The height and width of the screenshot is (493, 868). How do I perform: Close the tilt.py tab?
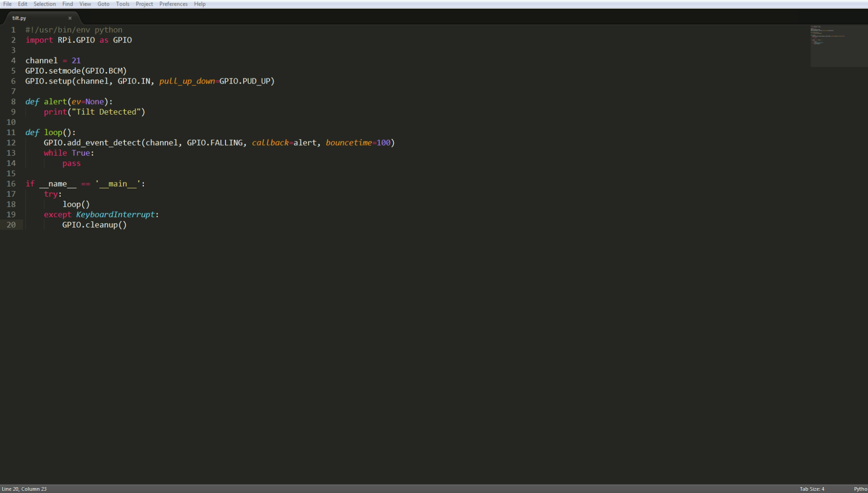coord(70,18)
